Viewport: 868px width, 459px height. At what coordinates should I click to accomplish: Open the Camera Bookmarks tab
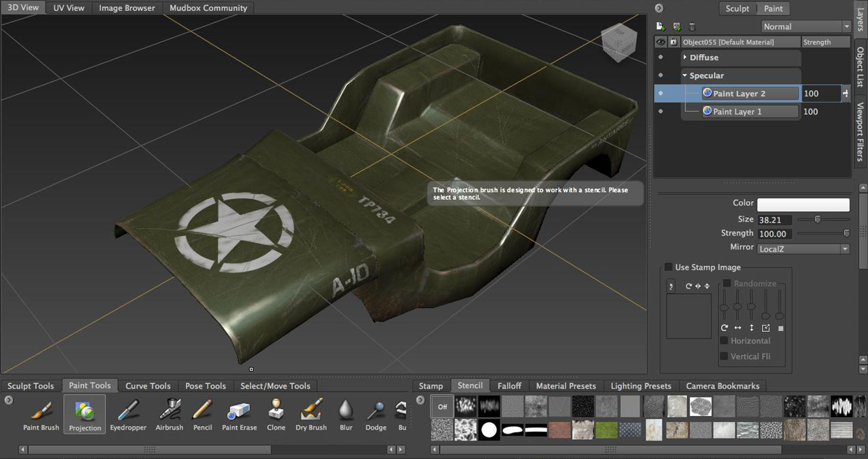pyautogui.click(x=723, y=386)
